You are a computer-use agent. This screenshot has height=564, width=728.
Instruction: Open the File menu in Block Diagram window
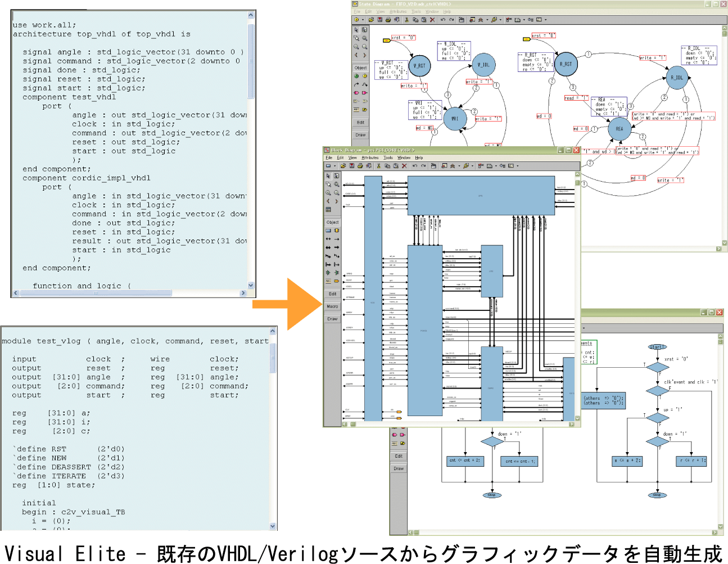pyautogui.click(x=329, y=157)
